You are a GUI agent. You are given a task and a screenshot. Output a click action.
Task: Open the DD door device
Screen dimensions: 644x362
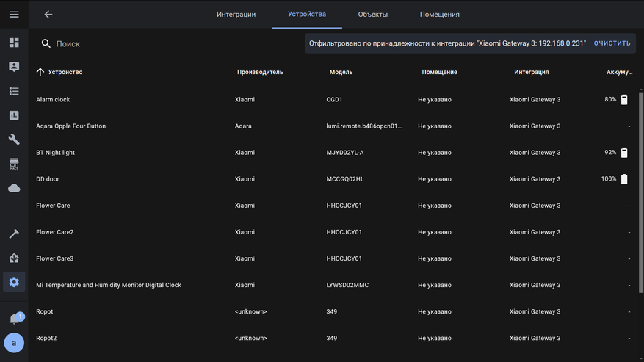[x=332, y=179]
